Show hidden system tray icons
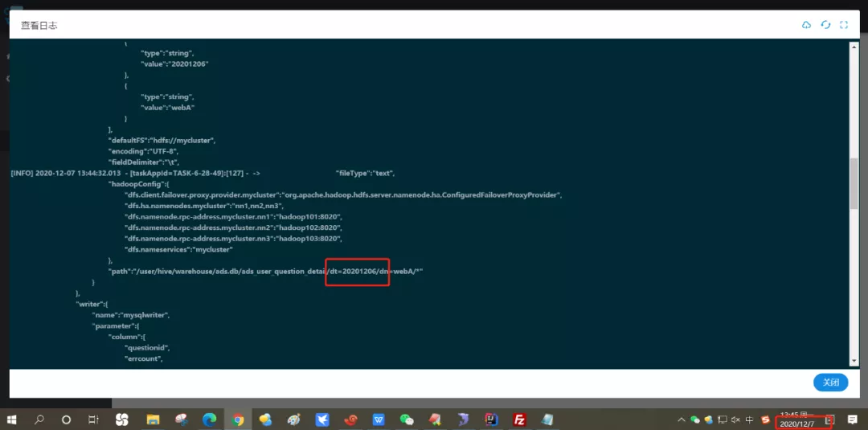The height and width of the screenshot is (430, 868). 682,420
